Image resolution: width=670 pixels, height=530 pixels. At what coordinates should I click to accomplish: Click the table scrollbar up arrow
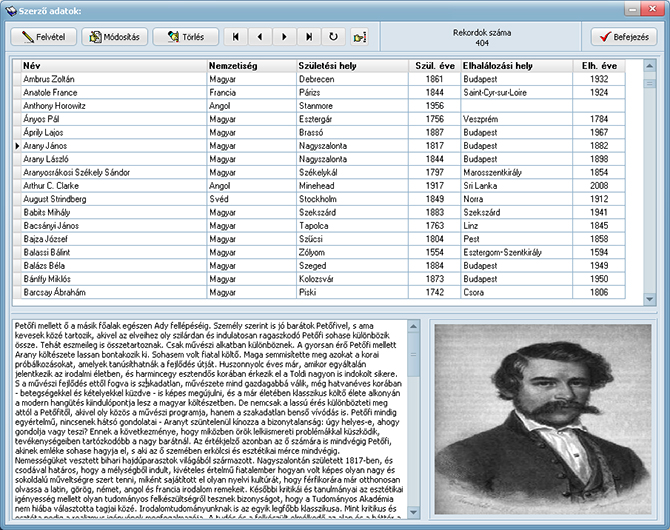pyautogui.click(x=649, y=66)
